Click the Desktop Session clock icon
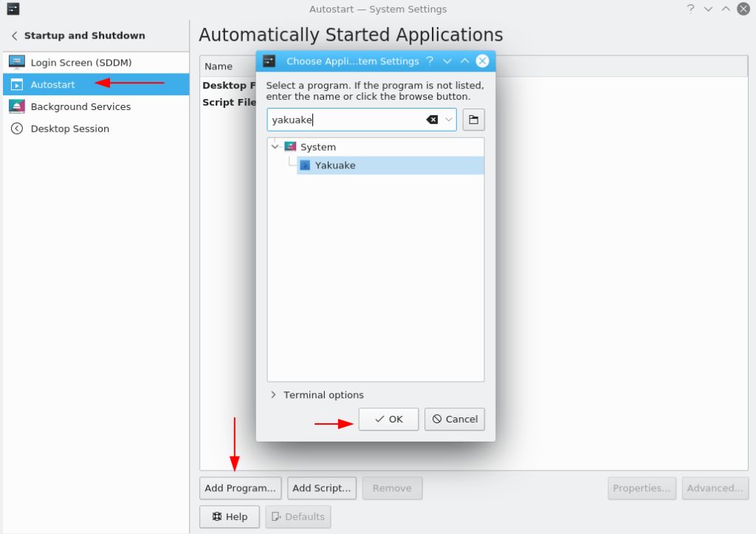756x534 pixels. point(17,129)
